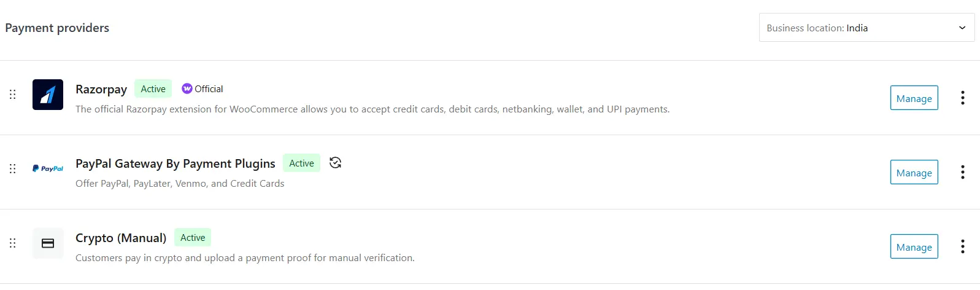The width and height of the screenshot is (980, 290).
Task: Open PayPal Gateway's three-dot options menu
Action: [x=962, y=172]
